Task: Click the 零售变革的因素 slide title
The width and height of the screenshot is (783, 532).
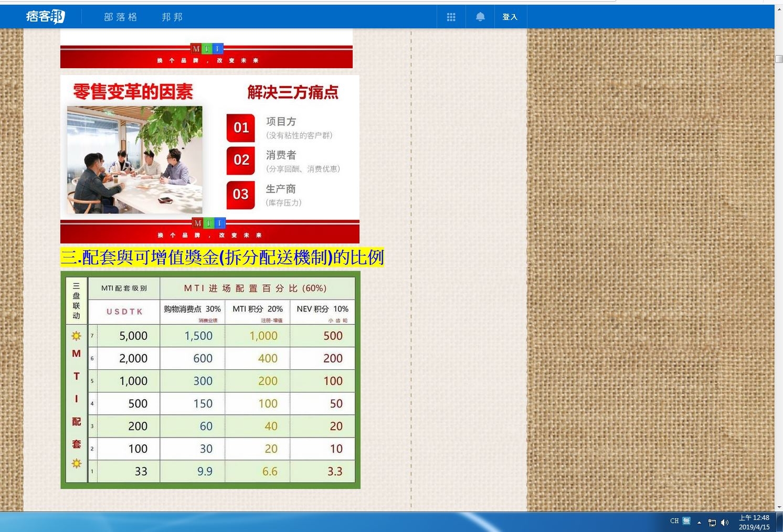Action: click(x=133, y=92)
